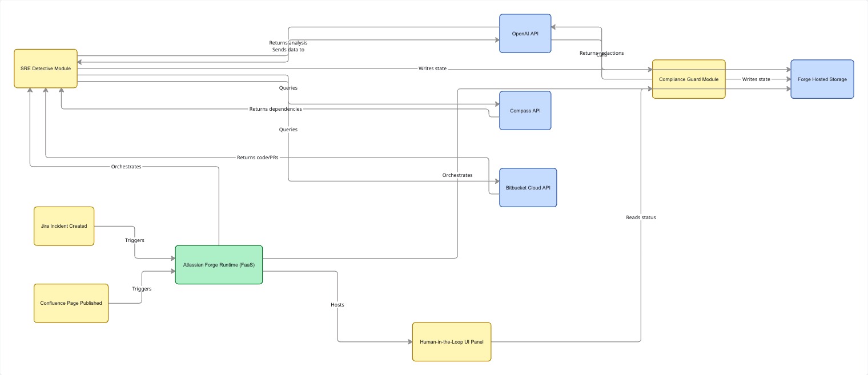Click the 'Sends data to' edge label

tap(288, 50)
